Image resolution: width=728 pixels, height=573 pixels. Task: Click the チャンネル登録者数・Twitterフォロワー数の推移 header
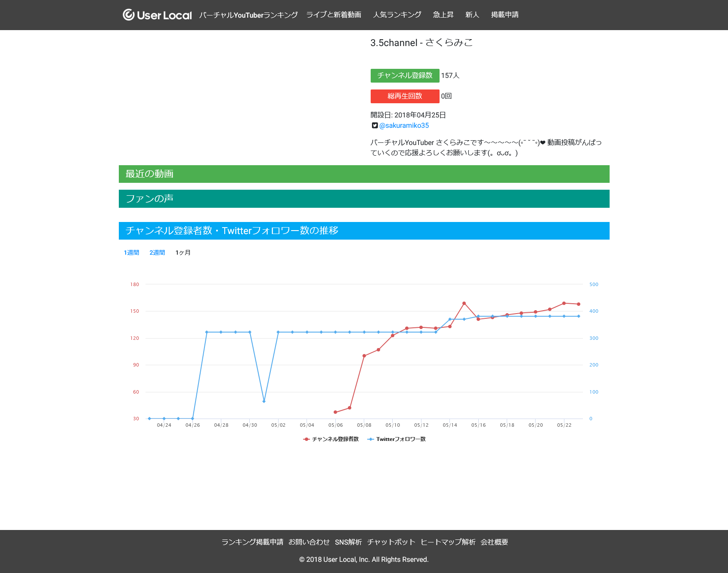pyautogui.click(x=364, y=231)
